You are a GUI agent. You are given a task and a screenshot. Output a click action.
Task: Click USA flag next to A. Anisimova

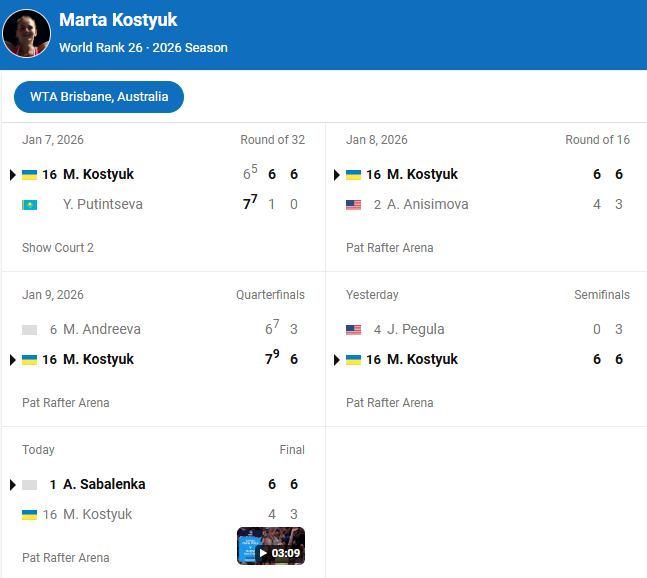click(353, 205)
